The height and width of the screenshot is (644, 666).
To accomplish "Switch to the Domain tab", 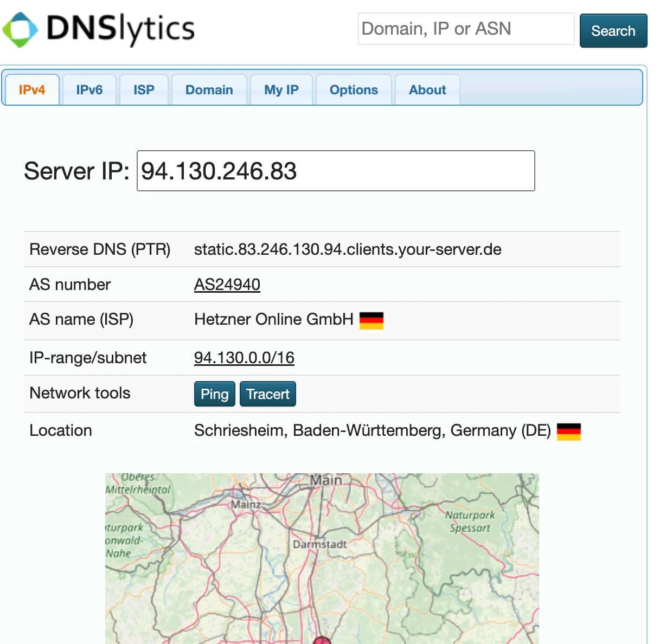I will click(x=209, y=89).
